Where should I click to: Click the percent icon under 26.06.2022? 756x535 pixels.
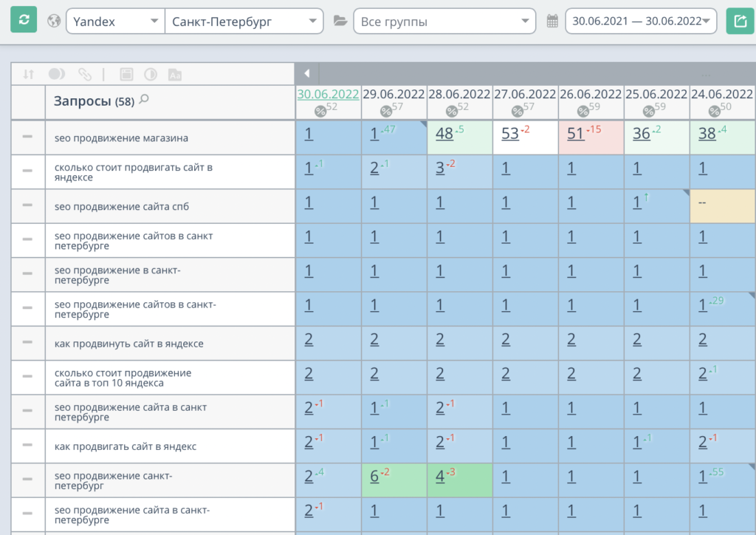tap(583, 112)
